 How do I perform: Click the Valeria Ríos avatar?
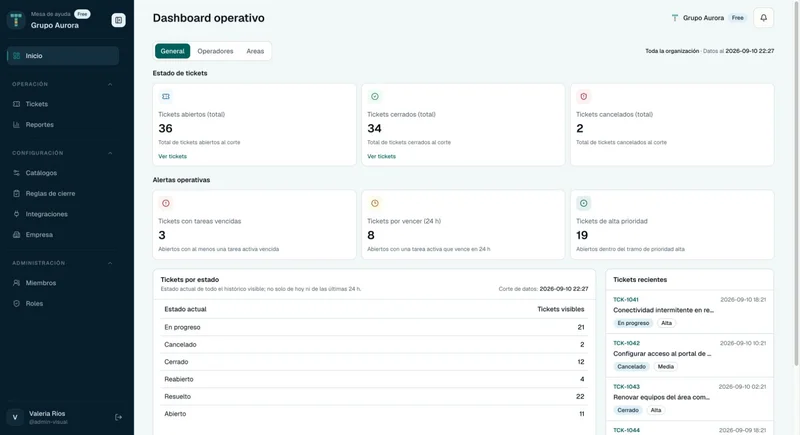pos(15,417)
